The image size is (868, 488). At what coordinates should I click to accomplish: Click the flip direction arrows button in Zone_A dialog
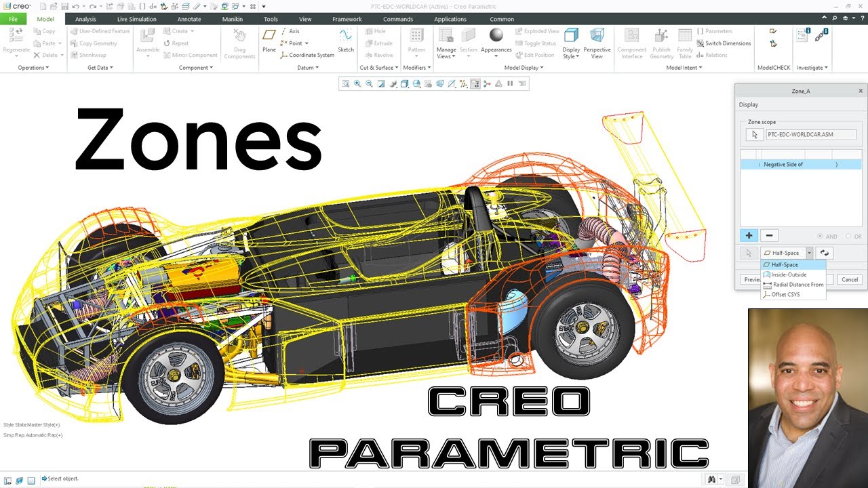pos(825,253)
